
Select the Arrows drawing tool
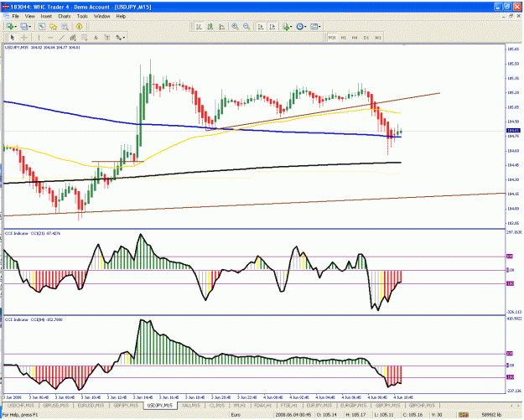tap(119, 38)
